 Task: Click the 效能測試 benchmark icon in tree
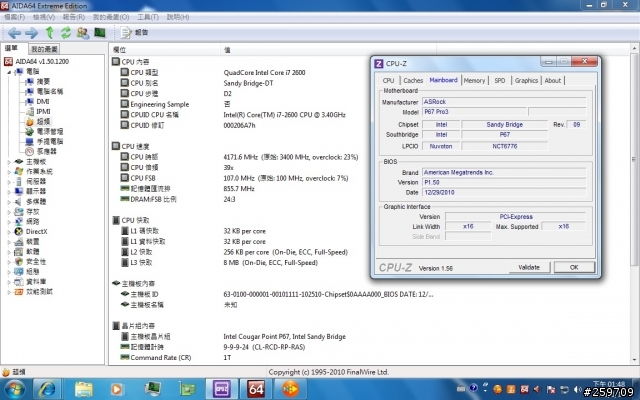(x=19, y=292)
